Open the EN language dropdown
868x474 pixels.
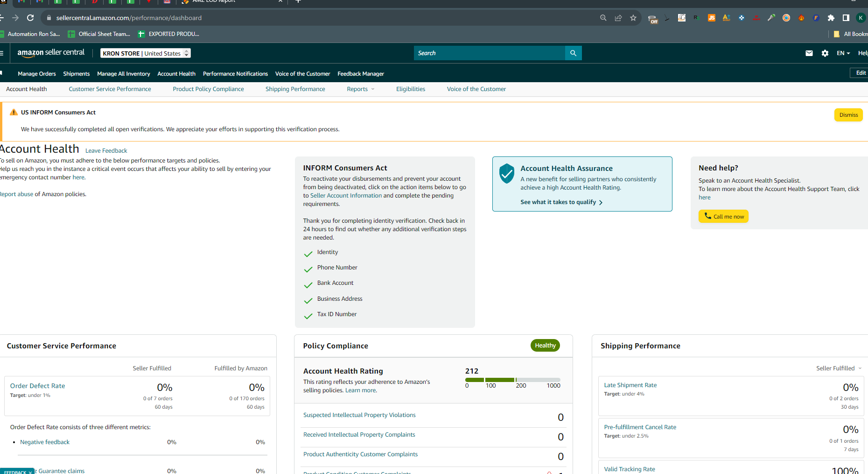(x=843, y=53)
